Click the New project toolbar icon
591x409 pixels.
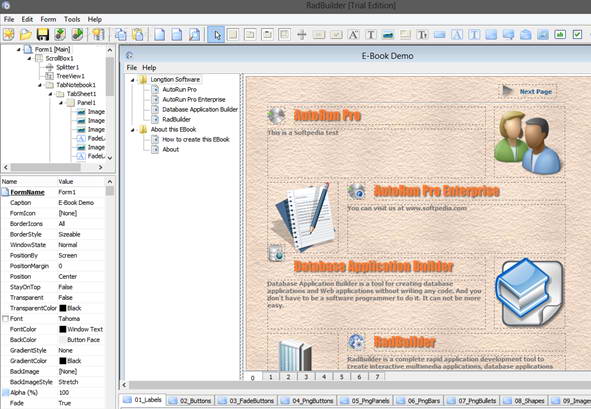coord(8,35)
